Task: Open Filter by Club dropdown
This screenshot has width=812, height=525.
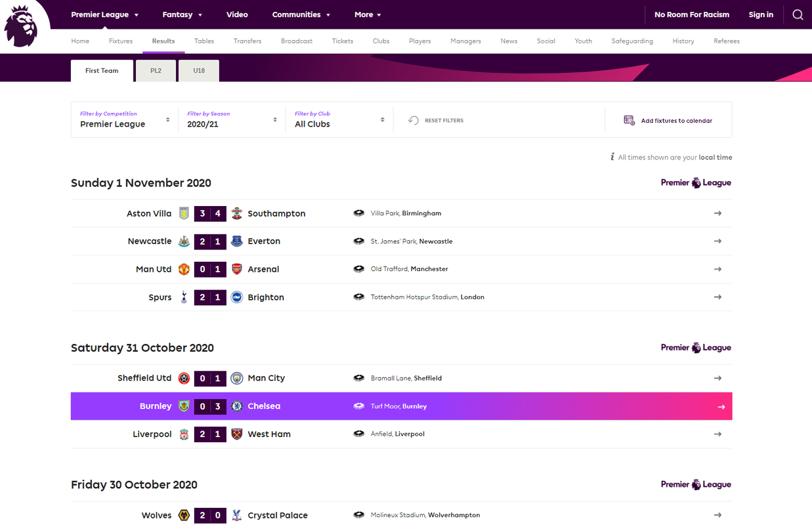Action: point(340,119)
